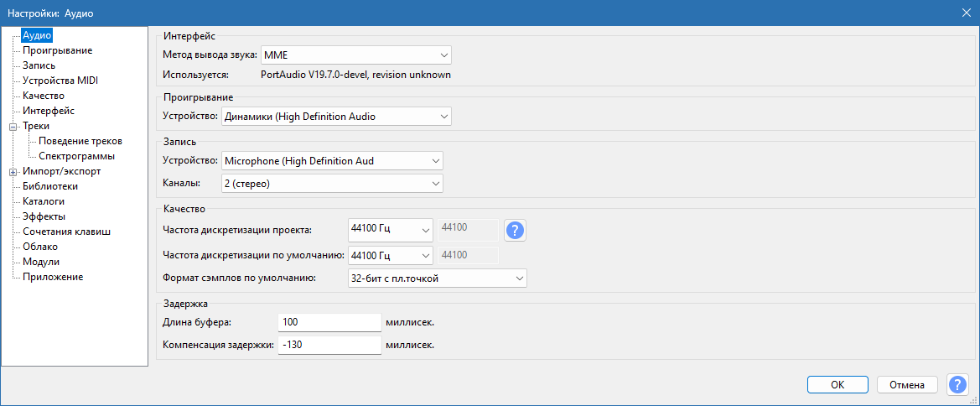This screenshot has width=980, height=406.
Task: Click the Длина буфера: label
Action: [x=196, y=323]
